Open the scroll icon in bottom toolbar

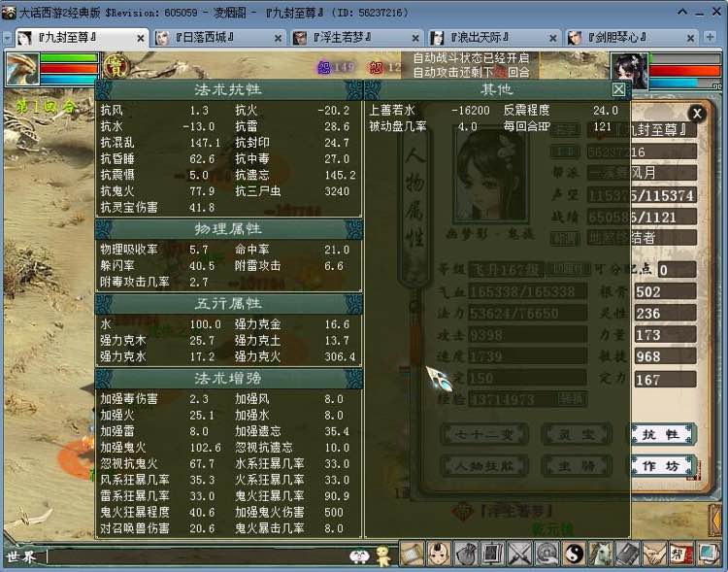point(412,555)
